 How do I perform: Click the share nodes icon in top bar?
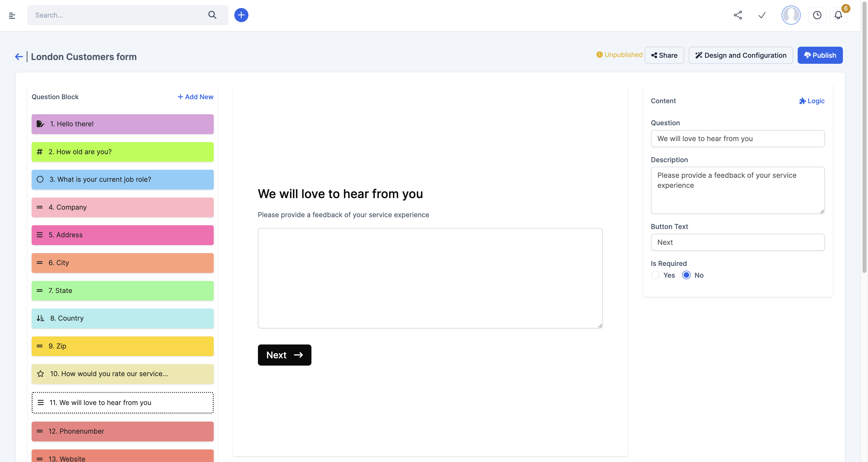coord(738,15)
